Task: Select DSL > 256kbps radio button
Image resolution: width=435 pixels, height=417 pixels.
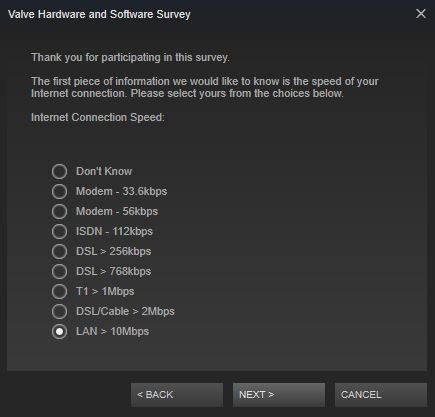Action: [59, 251]
